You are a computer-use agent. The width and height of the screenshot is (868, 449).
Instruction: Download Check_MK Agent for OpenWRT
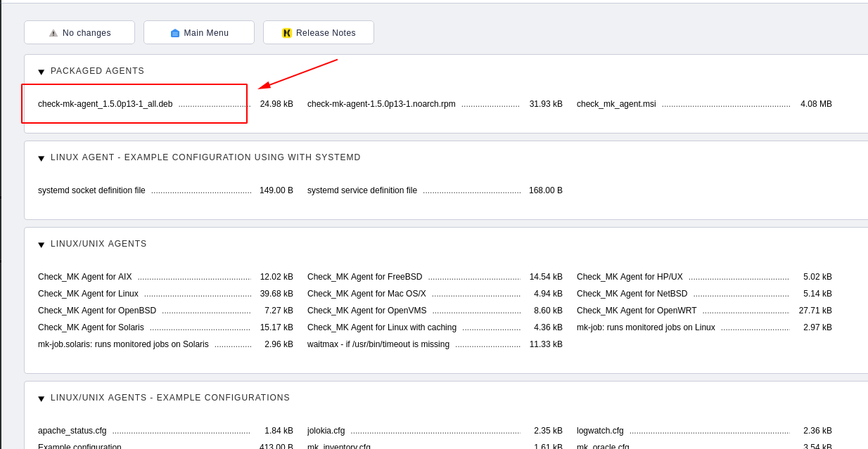(x=637, y=311)
